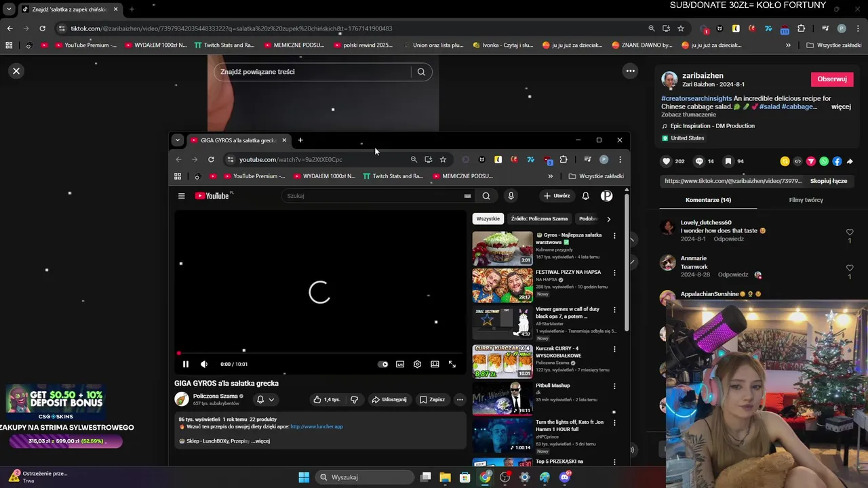Share the TikTok video to WhatsApp
Screen dimensions: 868x488
(824, 161)
